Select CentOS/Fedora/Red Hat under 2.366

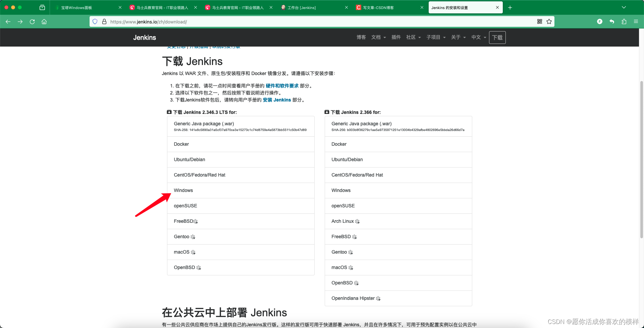(x=398, y=175)
